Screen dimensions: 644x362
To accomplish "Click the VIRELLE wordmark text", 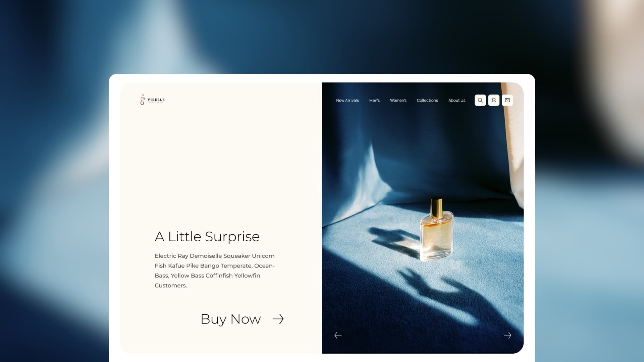I will point(156,100).
